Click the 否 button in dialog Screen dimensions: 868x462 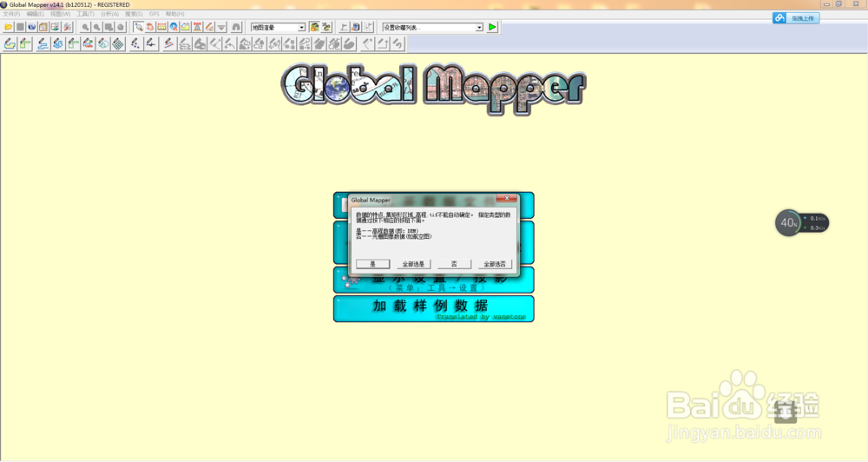tap(454, 264)
